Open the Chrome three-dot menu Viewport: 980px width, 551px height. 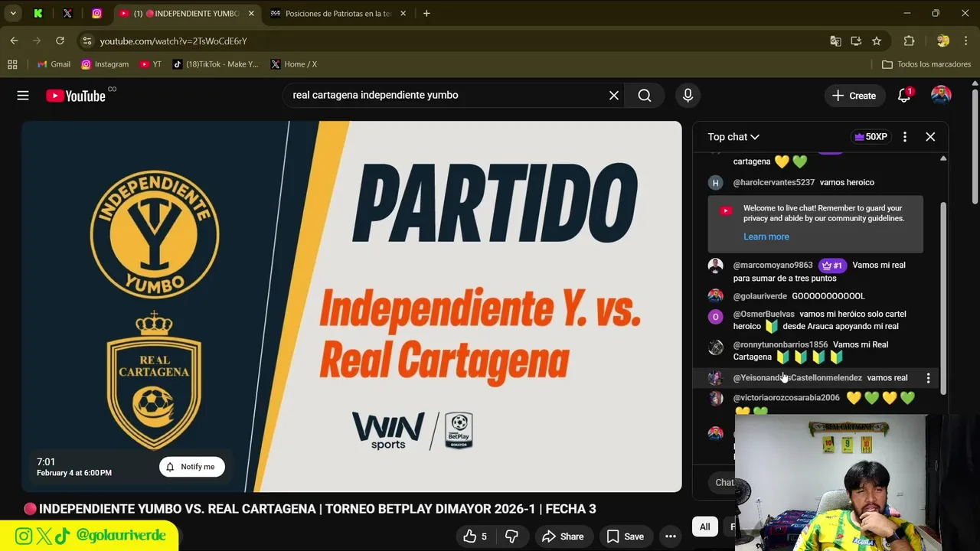pyautogui.click(x=965, y=41)
